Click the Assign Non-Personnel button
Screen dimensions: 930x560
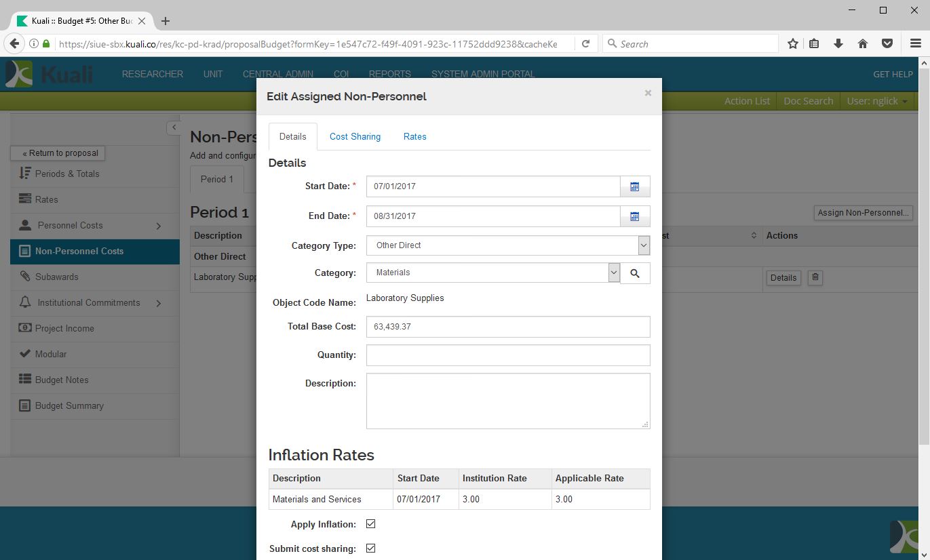863,213
